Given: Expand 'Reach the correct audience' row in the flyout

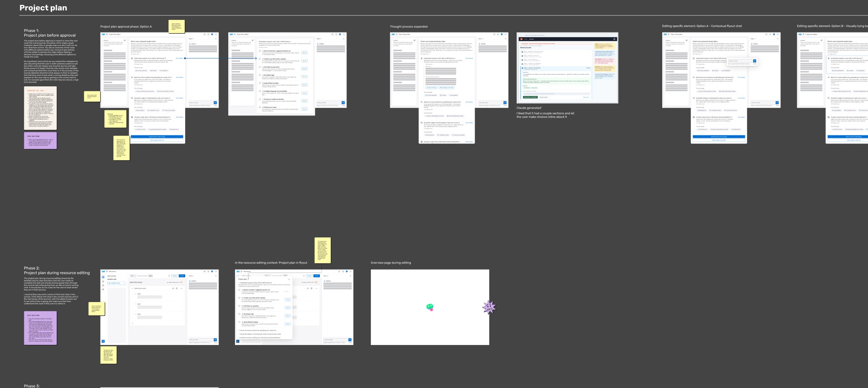Looking at the screenshot, I should pyautogui.click(x=257, y=330).
